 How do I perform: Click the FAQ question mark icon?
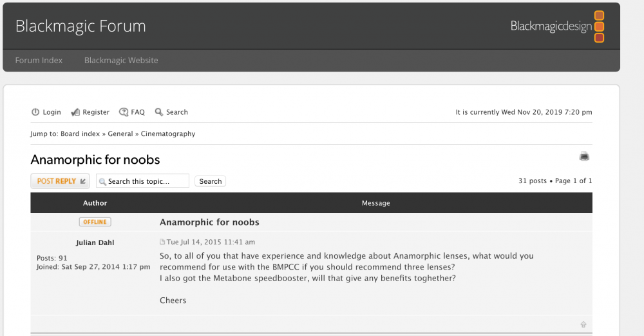124,112
